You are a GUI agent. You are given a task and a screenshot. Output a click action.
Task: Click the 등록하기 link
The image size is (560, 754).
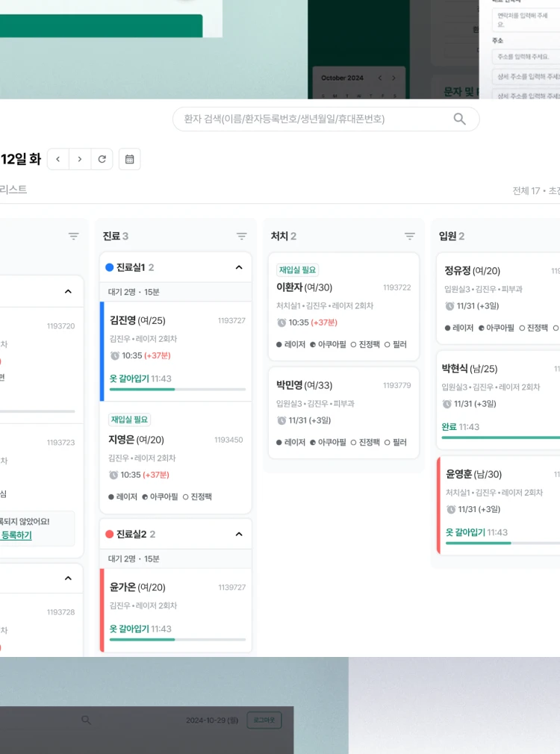(16, 535)
